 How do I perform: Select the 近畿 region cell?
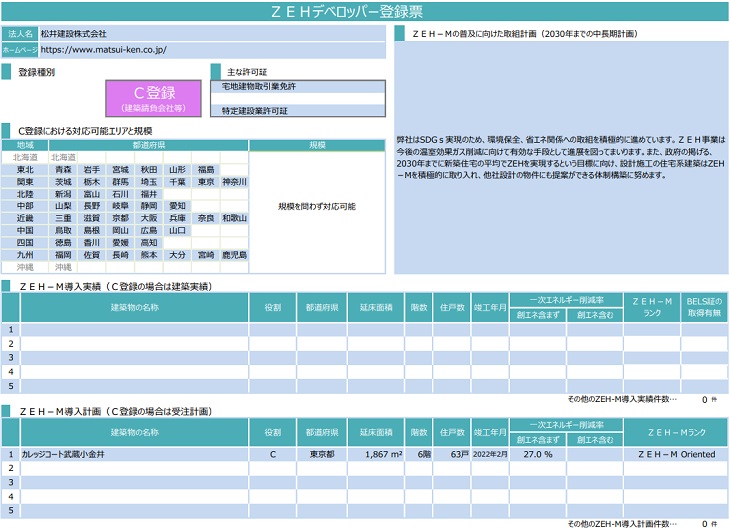[25, 218]
